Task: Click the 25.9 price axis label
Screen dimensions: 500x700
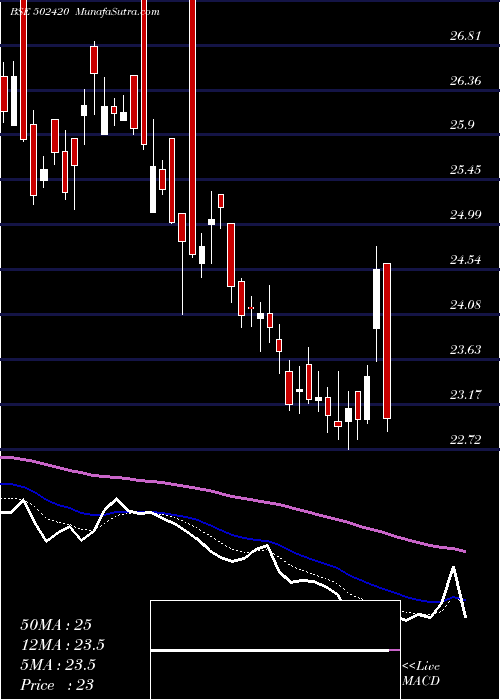Action: pos(462,125)
